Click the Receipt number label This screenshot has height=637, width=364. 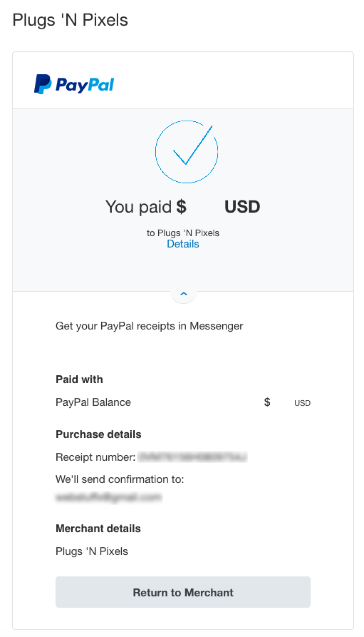(95, 457)
